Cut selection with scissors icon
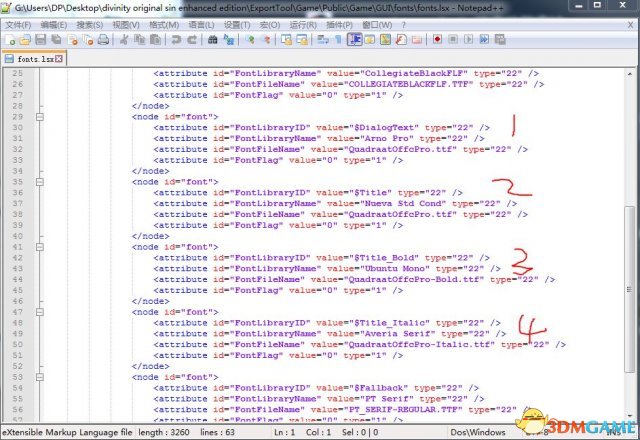 coord(124,40)
